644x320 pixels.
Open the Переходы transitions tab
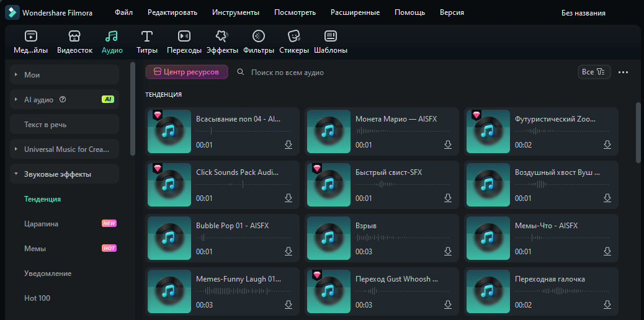(x=184, y=42)
